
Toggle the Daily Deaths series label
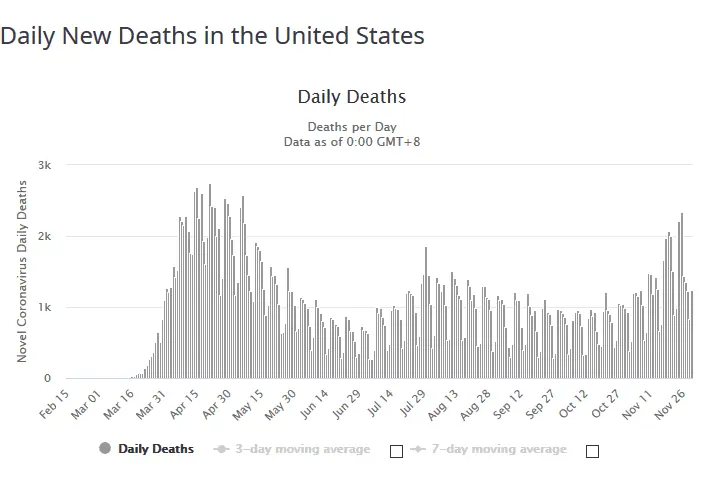coord(156,449)
